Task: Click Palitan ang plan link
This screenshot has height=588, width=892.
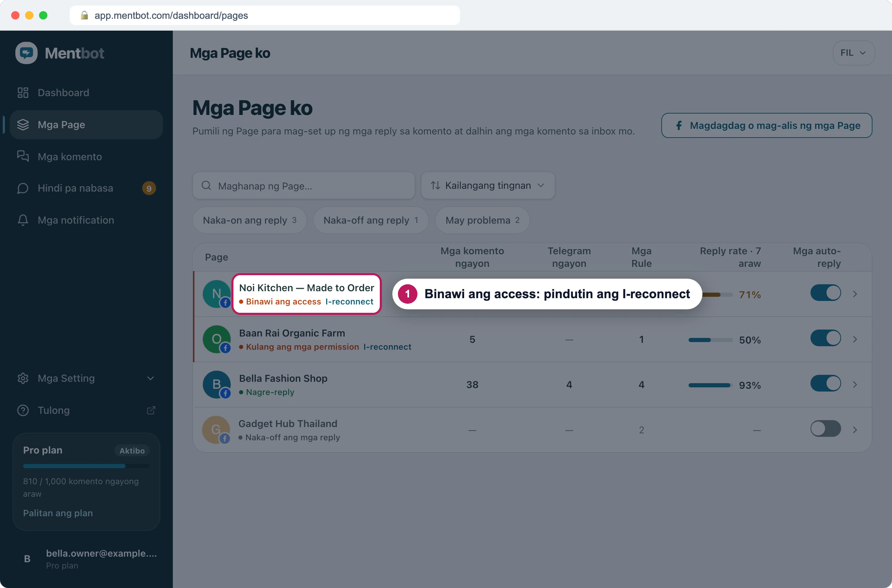Action: point(58,513)
